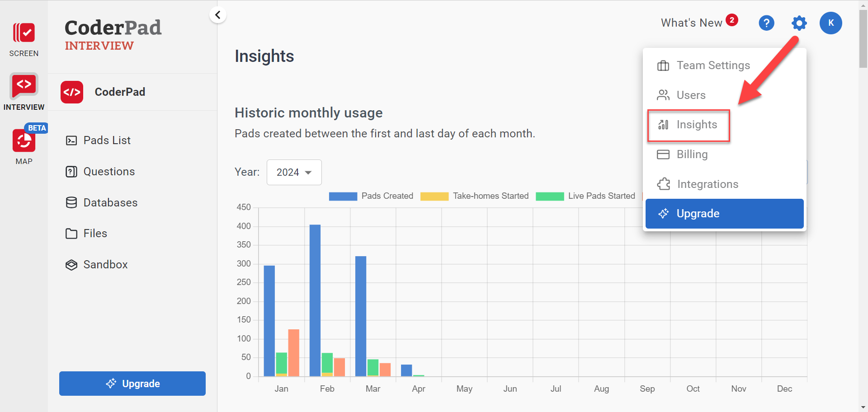Go to Pads List
Screen dimensions: 868x412
pyautogui.click(x=107, y=140)
